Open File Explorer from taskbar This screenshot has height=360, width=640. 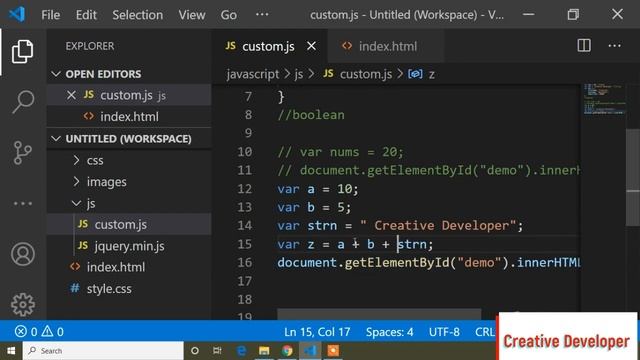point(264,351)
